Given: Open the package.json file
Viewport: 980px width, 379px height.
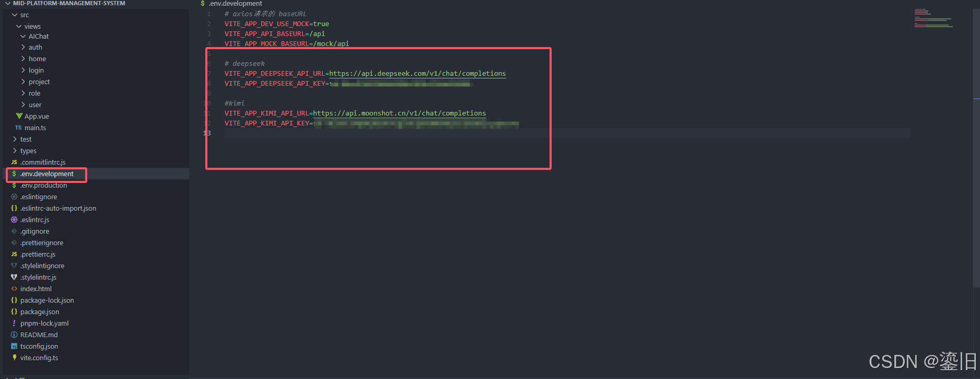Looking at the screenshot, I should point(40,312).
